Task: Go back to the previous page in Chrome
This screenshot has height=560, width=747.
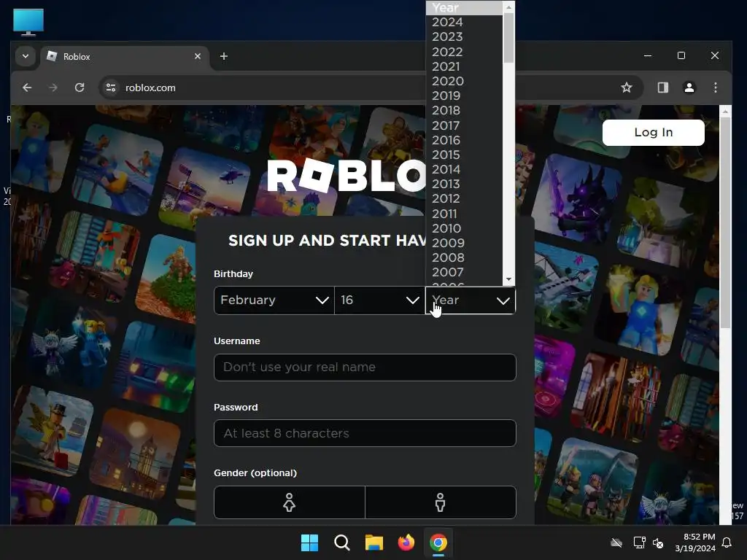Action: coord(27,87)
